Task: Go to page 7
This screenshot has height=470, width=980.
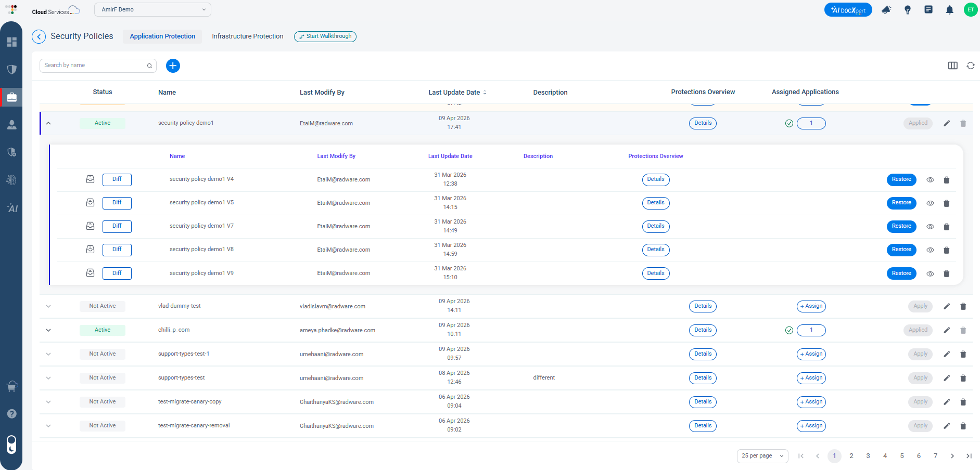Action: tap(935, 456)
